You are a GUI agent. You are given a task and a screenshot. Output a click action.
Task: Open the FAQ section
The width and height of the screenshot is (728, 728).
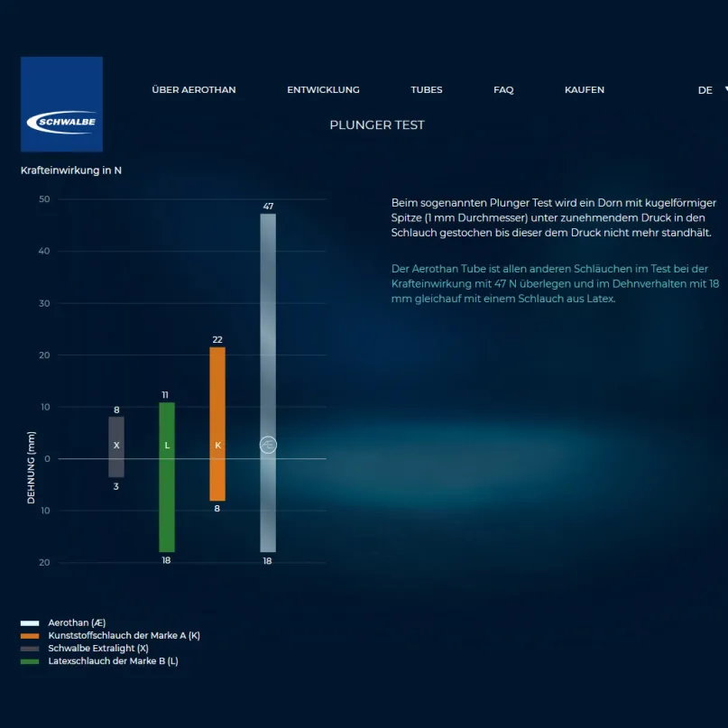tap(503, 89)
